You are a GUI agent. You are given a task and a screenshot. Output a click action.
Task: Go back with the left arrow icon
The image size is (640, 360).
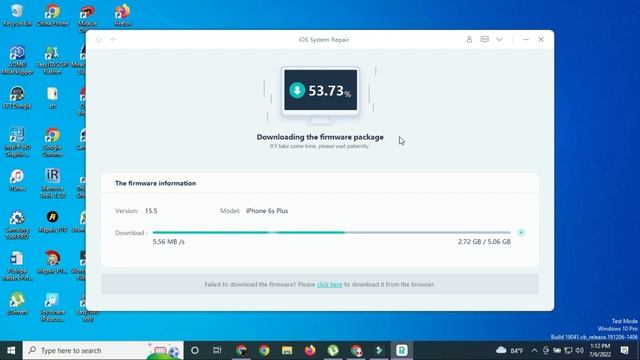(113, 40)
